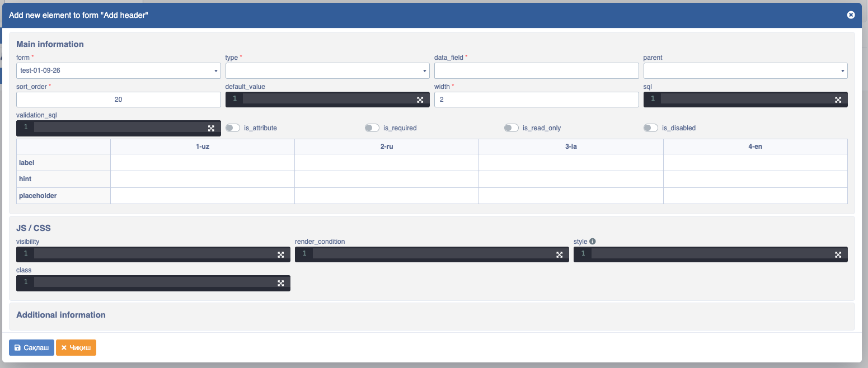Click the placeholder cell under 4-en

tap(756, 196)
